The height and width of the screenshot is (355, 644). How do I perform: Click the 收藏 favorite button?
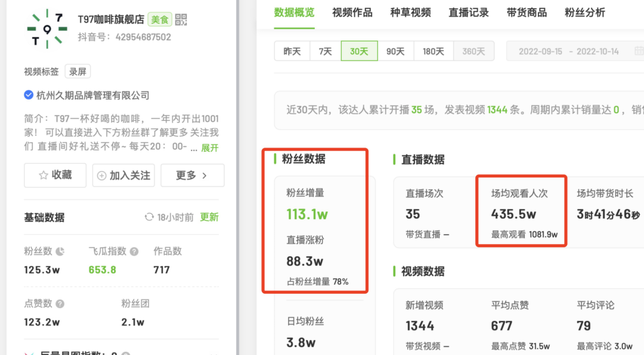point(55,175)
